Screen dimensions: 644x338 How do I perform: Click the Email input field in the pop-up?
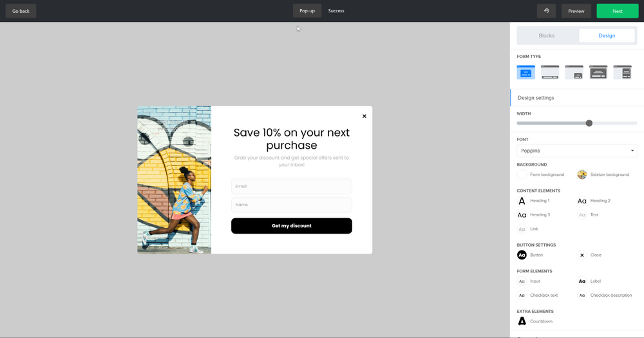click(291, 186)
